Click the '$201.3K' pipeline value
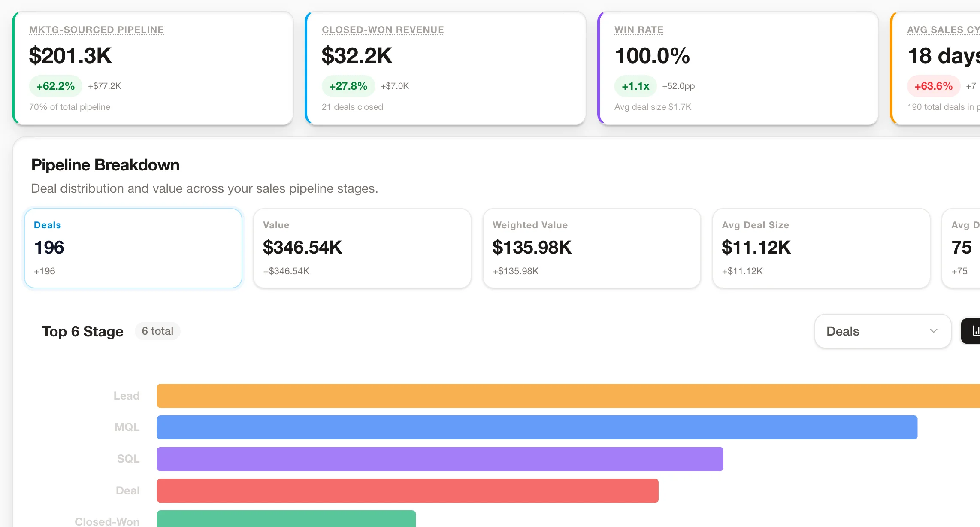Screen dimensions: 980x527 tap(70, 56)
